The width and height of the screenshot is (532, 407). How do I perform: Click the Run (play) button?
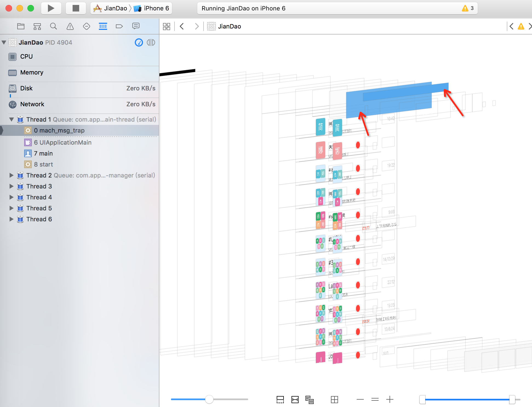click(x=51, y=8)
